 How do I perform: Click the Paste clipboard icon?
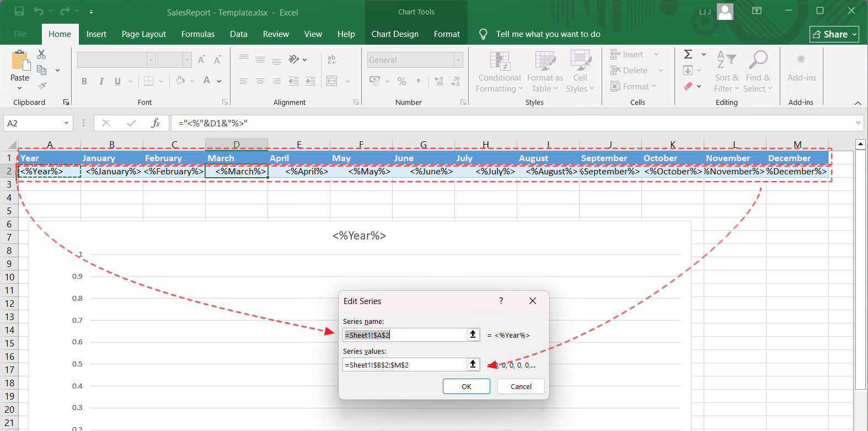tap(20, 61)
